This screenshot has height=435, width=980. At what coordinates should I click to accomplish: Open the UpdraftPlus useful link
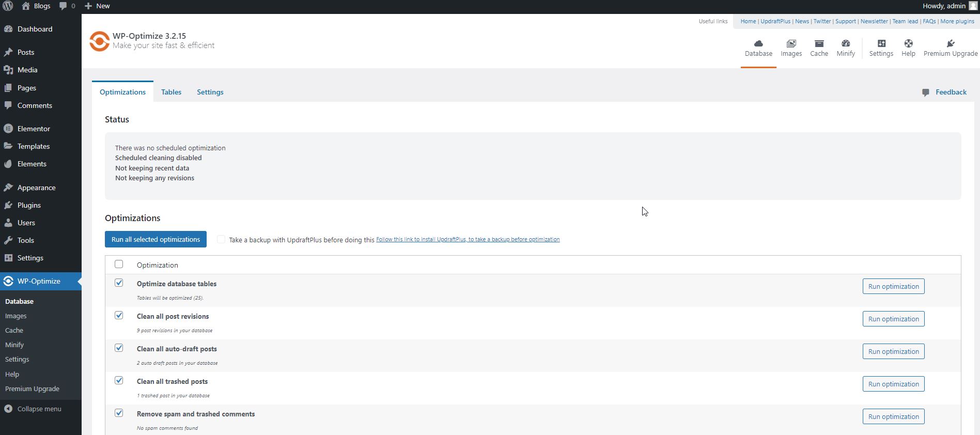775,21
